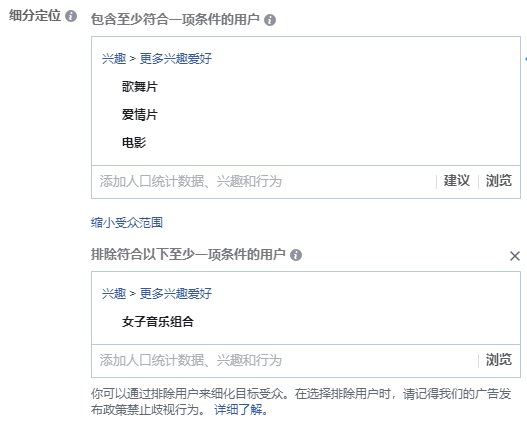The width and height of the screenshot is (527, 422).
Task: Focus the include 添加人口统计数据 input field
Action: (x=263, y=181)
